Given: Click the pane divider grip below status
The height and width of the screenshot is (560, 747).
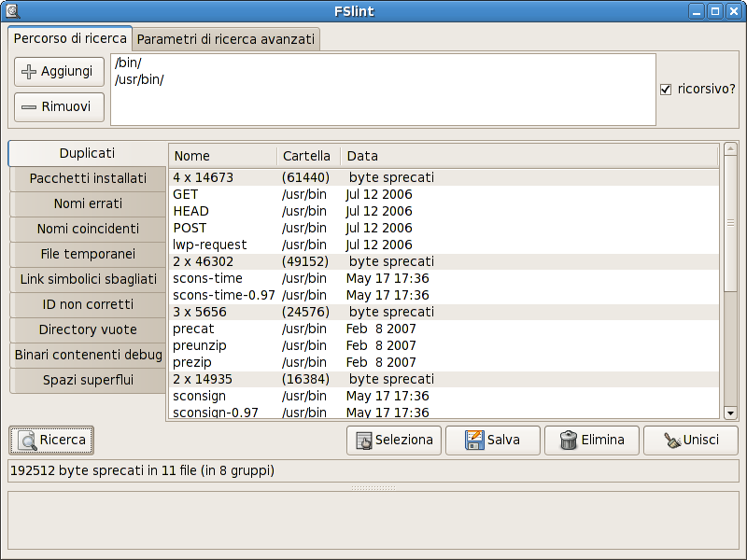Looking at the screenshot, I should click(x=373, y=487).
